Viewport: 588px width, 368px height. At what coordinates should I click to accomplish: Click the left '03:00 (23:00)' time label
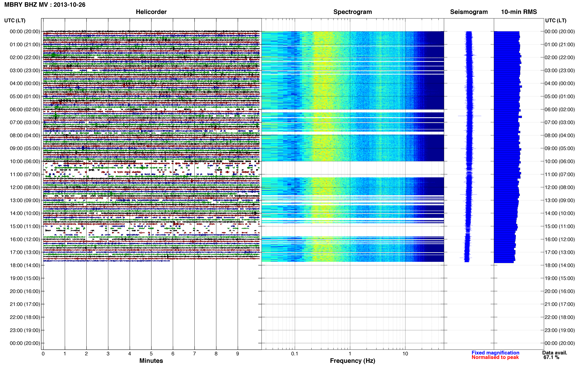click(x=25, y=71)
